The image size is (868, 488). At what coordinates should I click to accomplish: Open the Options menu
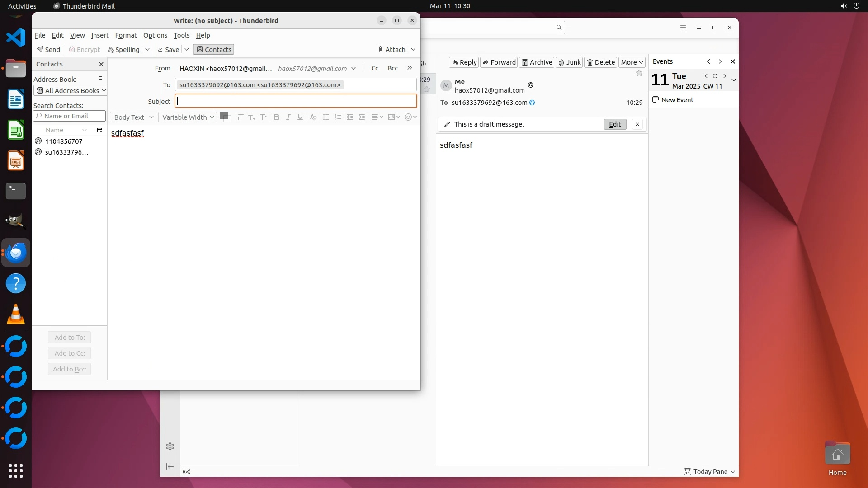tap(155, 35)
